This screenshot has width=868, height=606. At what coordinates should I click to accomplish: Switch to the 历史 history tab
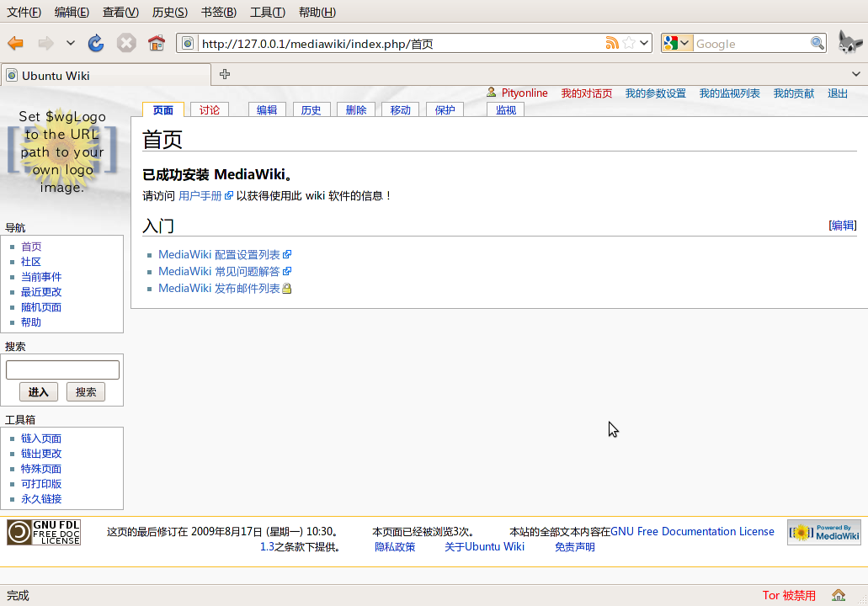click(312, 109)
